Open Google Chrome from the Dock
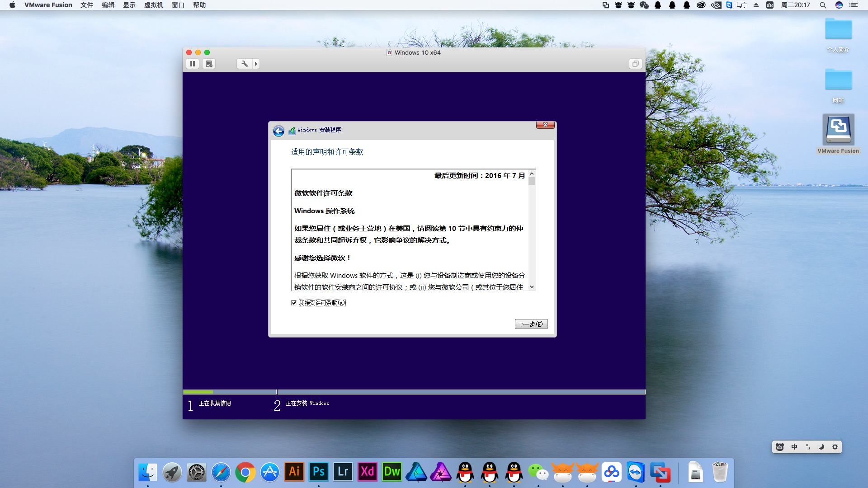This screenshot has width=868, height=488. coord(245,472)
